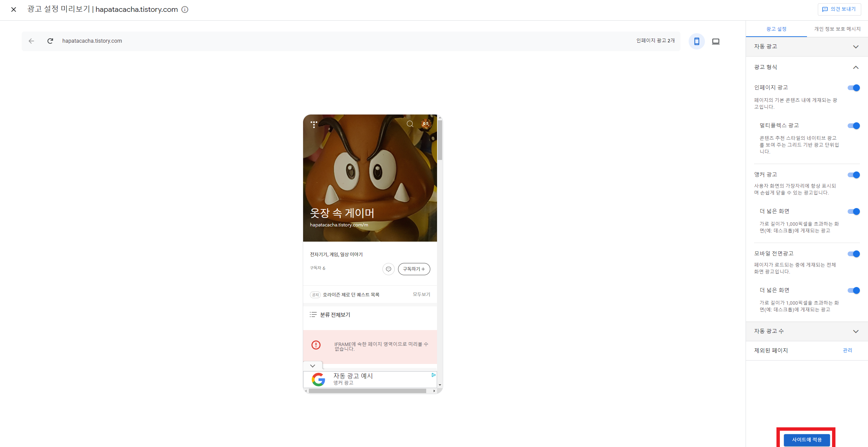Open 의견 보내기 feedback button
This screenshot has height=447, width=868.
839,9
